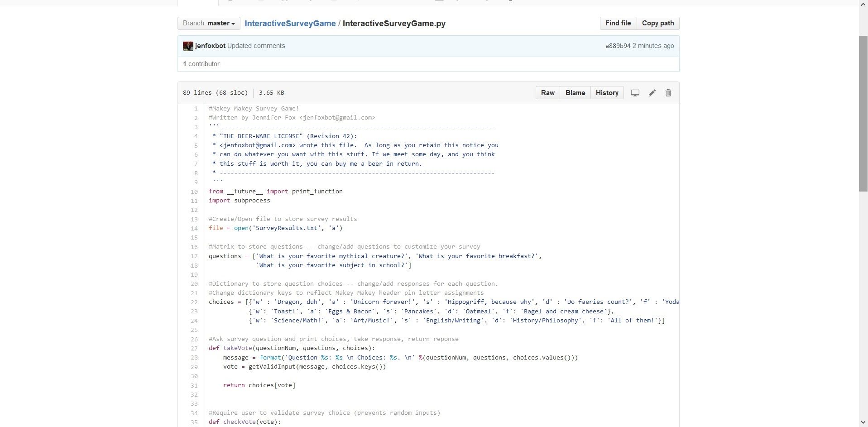Open file in GitHub Desktop icon
Image resolution: width=868 pixels, height=427 pixels.
point(635,93)
